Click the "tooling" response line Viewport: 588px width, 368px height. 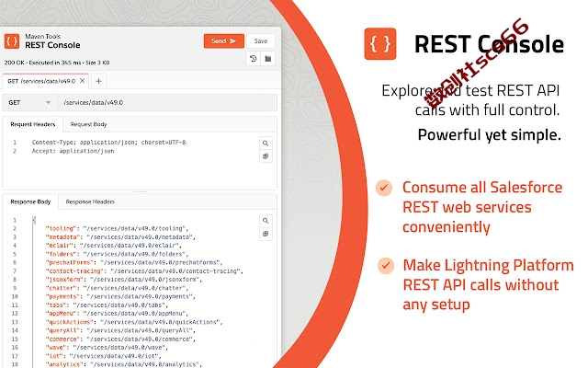click(x=117, y=228)
